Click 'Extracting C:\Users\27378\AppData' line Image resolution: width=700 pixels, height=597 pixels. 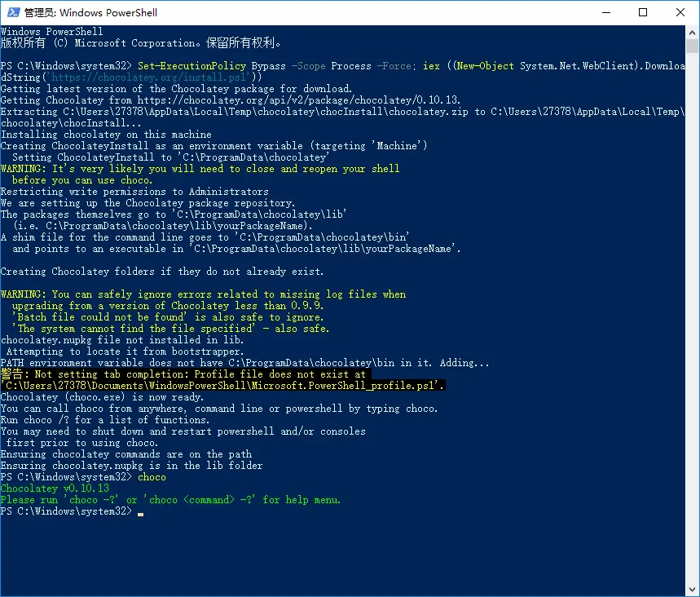coord(342,112)
